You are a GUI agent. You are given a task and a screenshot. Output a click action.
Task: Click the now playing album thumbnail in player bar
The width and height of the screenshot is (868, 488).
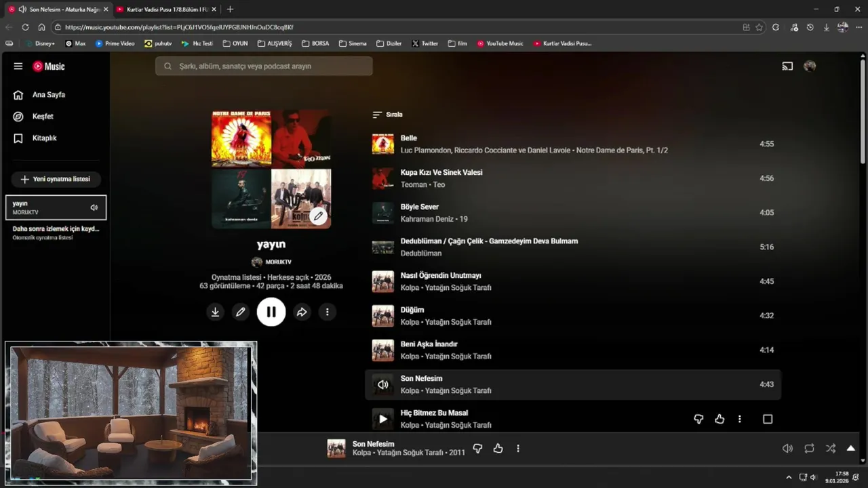tap(336, 449)
